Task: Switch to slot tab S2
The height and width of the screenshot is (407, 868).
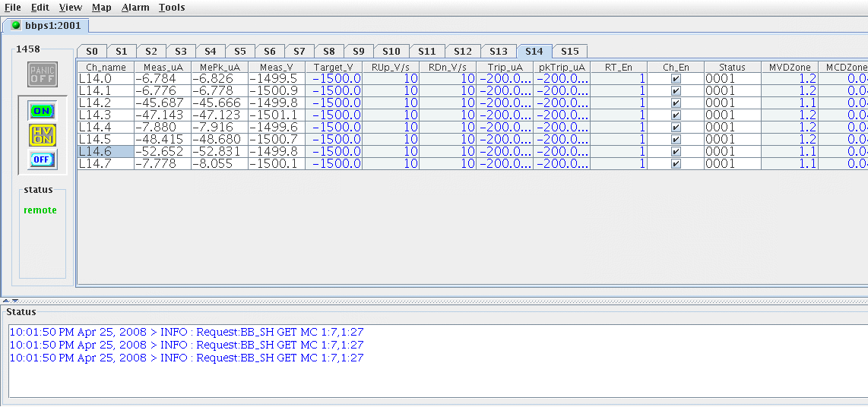Action: point(151,51)
